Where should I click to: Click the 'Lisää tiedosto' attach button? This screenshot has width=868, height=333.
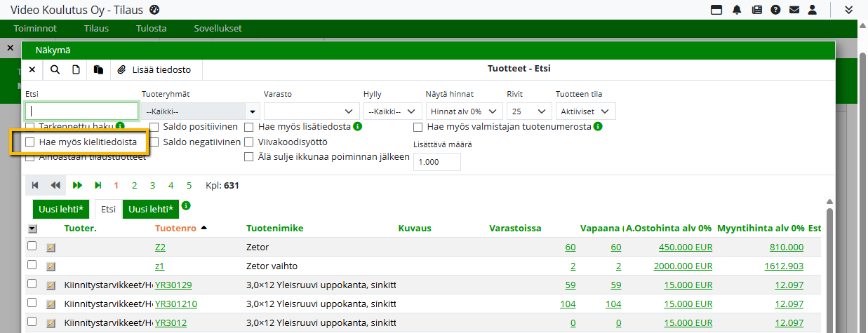pyautogui.click(x=159, y=69)
